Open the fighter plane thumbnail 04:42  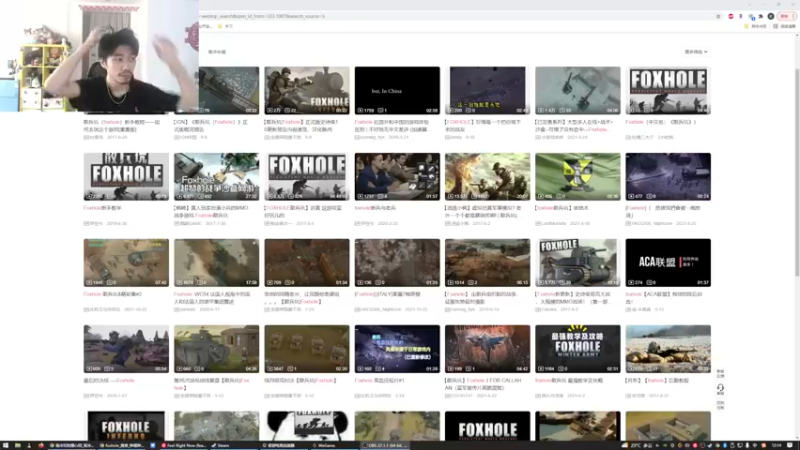pyautogui.click(x=487, y=348)
